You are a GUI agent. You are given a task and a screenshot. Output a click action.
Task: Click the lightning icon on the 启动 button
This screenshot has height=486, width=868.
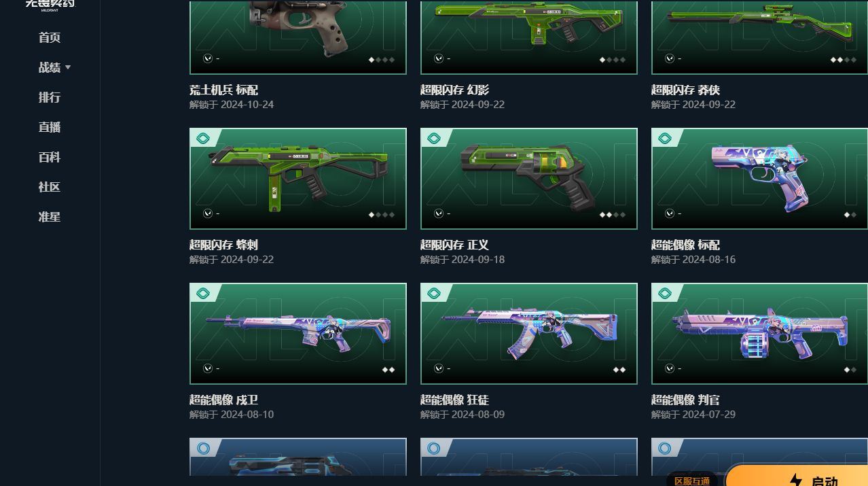795,481
